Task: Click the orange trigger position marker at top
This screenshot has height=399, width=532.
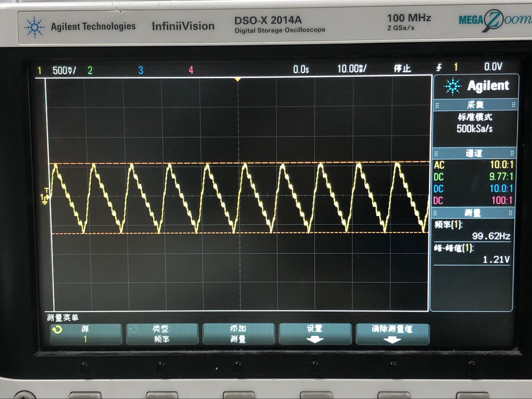Action: 238,80
